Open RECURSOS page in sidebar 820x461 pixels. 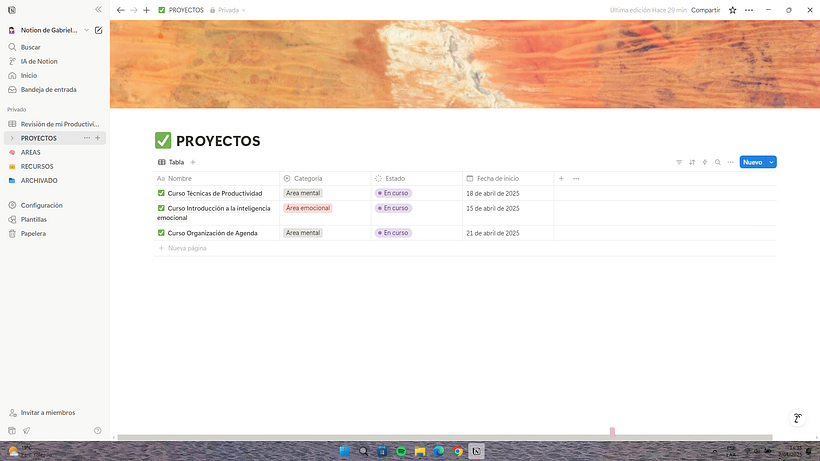point(55,166)
